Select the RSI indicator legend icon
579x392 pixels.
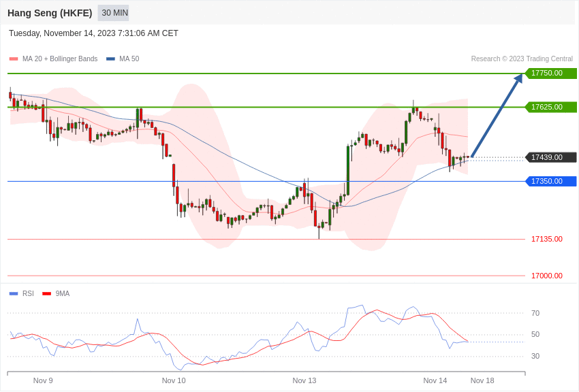pos(13,293)
